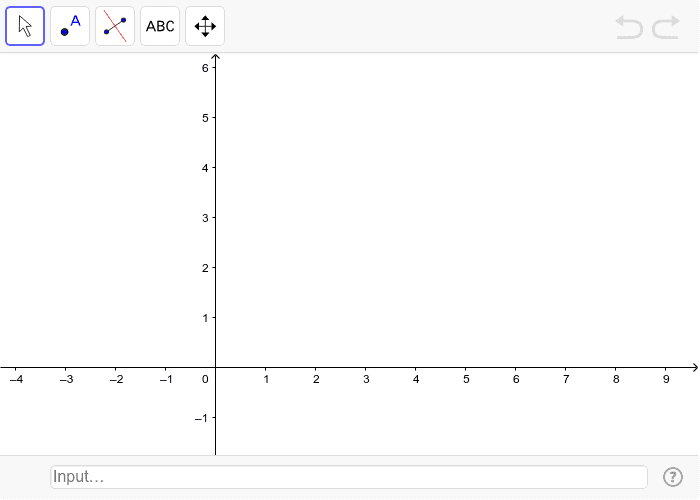The image size is (700, 500).
Task: Click the x-axis label 1
Action: point(266,379)
